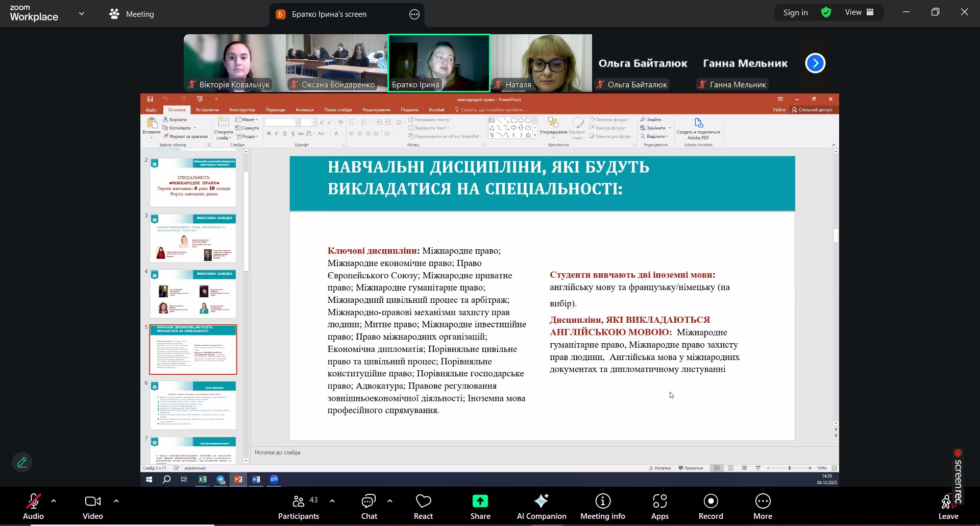Open the Макет slide layout dropdown

point(249,119)
